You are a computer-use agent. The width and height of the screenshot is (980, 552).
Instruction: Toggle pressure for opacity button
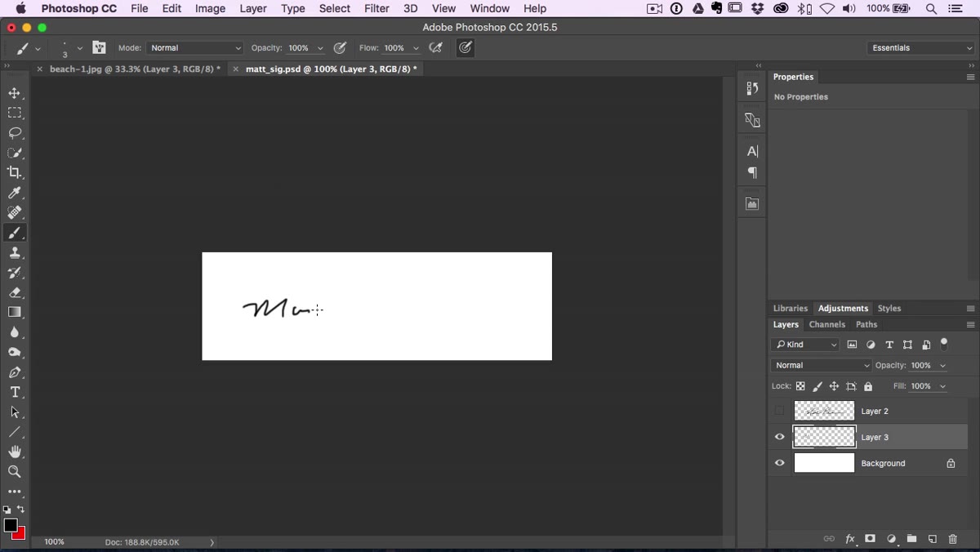[x=341, y=48]
